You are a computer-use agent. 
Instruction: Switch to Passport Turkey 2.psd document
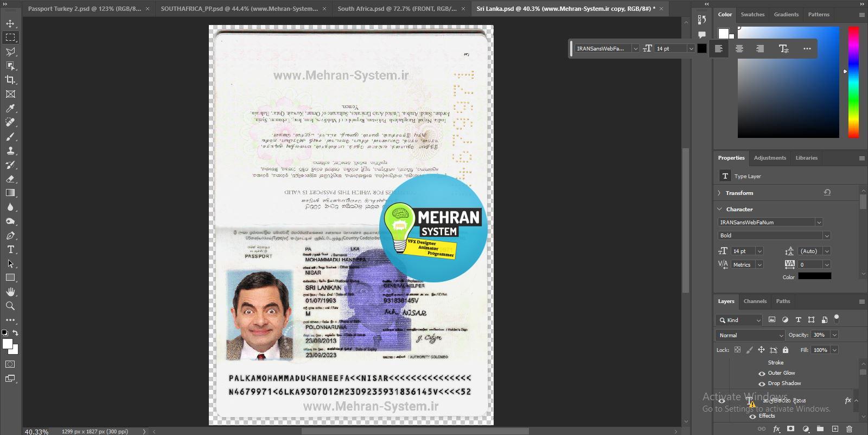coord(84,9)
